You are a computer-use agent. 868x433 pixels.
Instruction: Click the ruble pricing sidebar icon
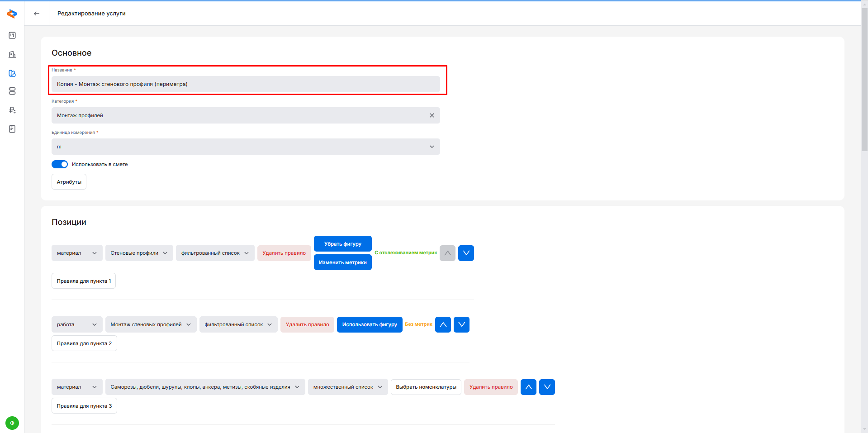pyautogui.click(x=12, y=110)
